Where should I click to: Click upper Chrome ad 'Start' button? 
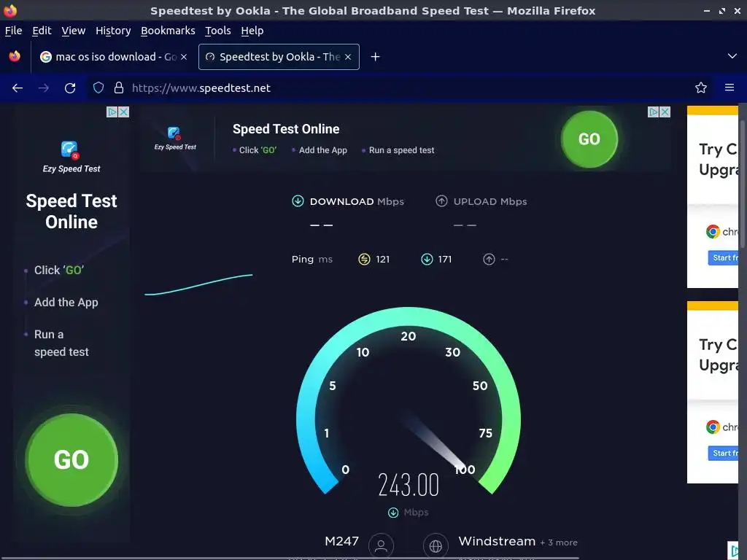(723, 257)
